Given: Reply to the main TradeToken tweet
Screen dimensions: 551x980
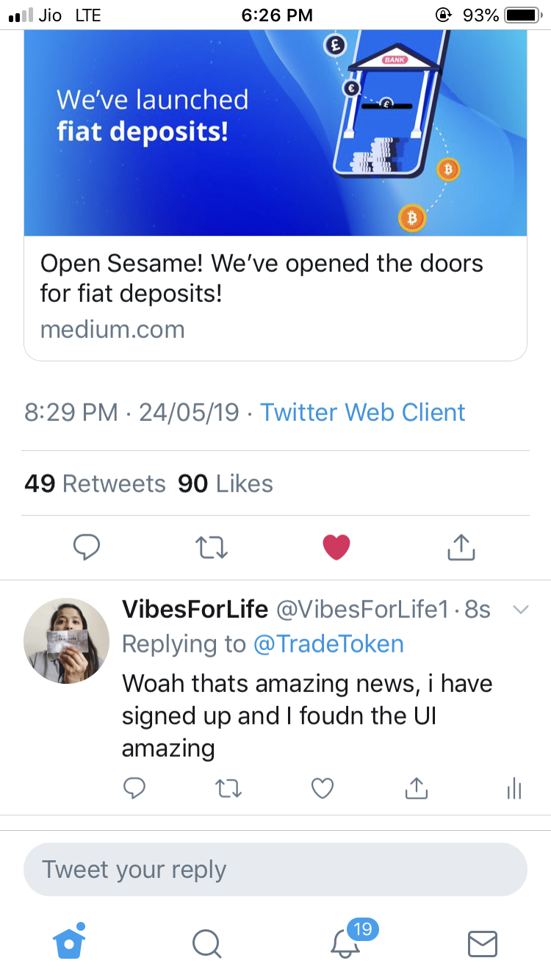Looking at the screenshot, I should point(87,547).
